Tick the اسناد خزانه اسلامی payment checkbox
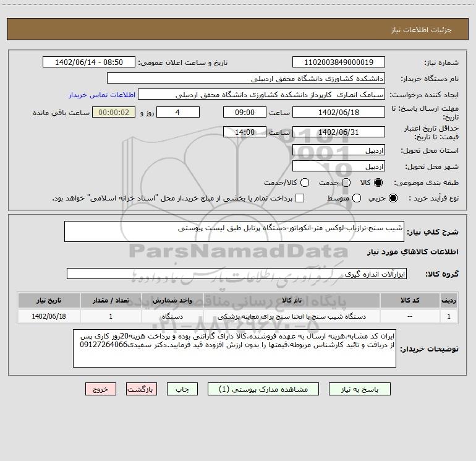476x461 pixels. (x=300, y=198)
